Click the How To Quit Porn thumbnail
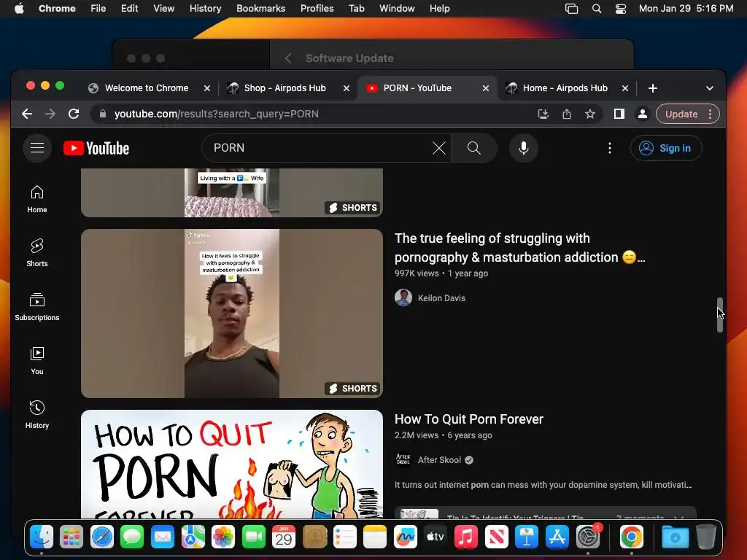 pos(232,464)
